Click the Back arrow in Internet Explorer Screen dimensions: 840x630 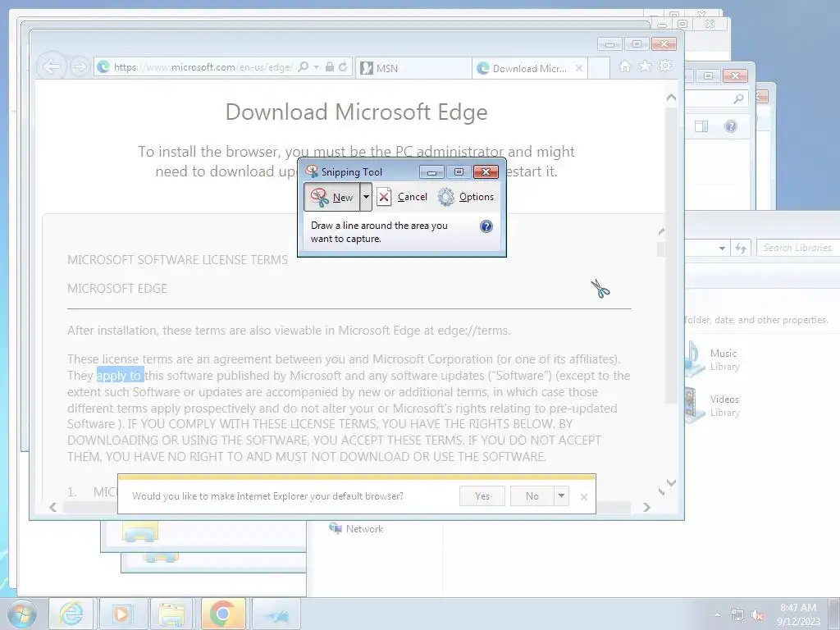[x=52, y=67]
